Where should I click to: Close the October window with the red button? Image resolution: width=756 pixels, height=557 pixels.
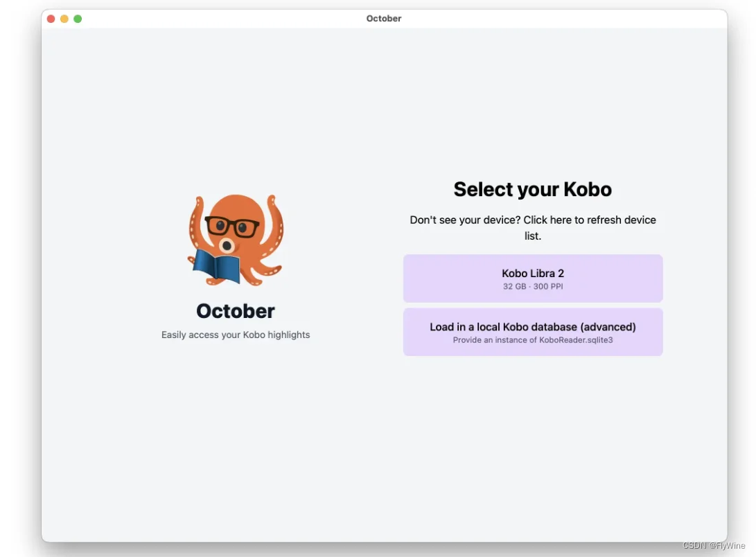point(51,19)
